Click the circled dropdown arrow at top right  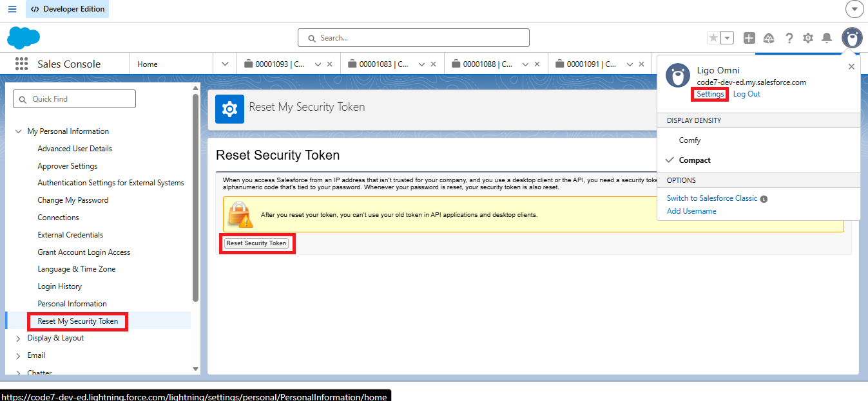click(x=854, y=9)
